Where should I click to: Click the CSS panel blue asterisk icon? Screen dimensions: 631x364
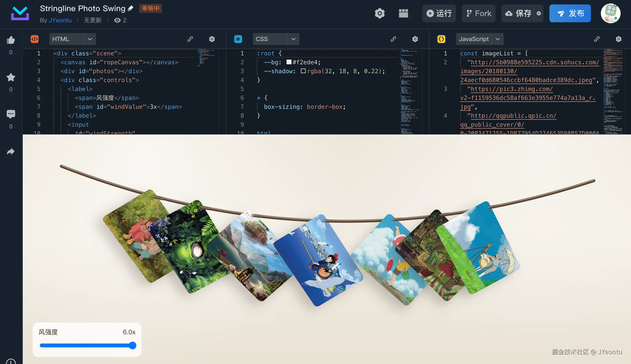238,39
